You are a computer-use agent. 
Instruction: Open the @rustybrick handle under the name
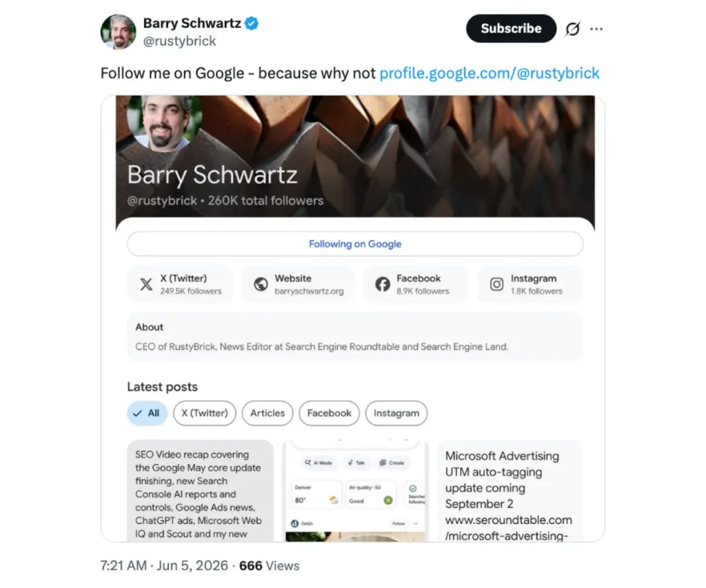180,41
